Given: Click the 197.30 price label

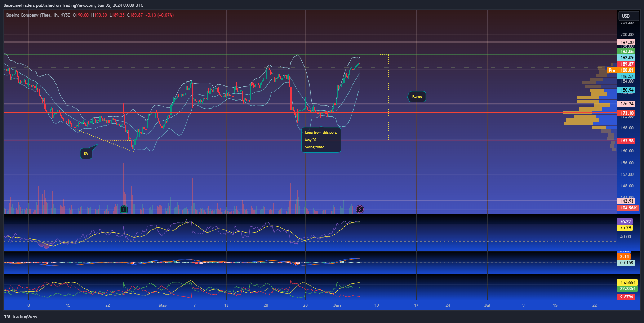Looking at the screenshot, I should tap(627, 43).
